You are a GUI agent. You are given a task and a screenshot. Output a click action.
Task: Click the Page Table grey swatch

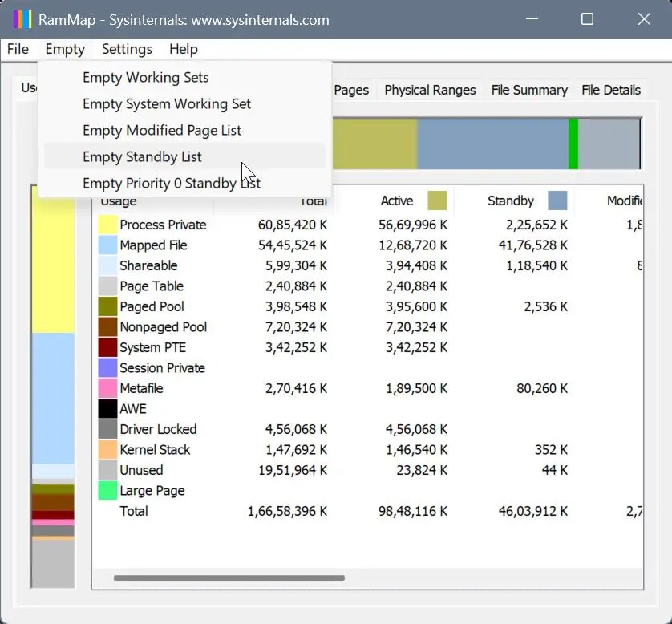107,286
